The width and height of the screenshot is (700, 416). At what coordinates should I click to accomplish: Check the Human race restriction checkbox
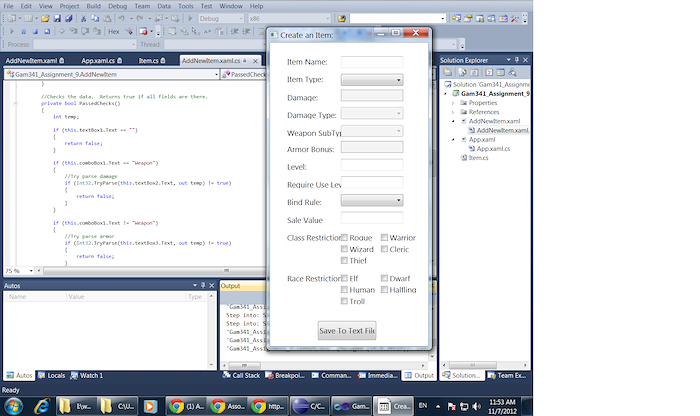pyautogui.click(x=344, y=290)
